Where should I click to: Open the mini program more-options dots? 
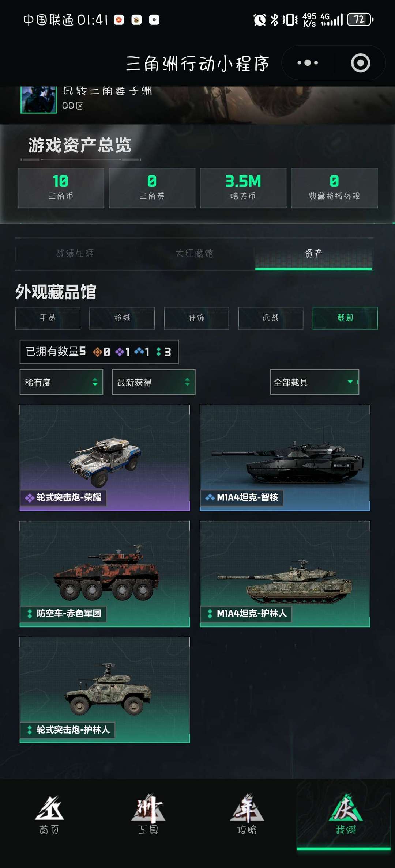click(308, 63)
